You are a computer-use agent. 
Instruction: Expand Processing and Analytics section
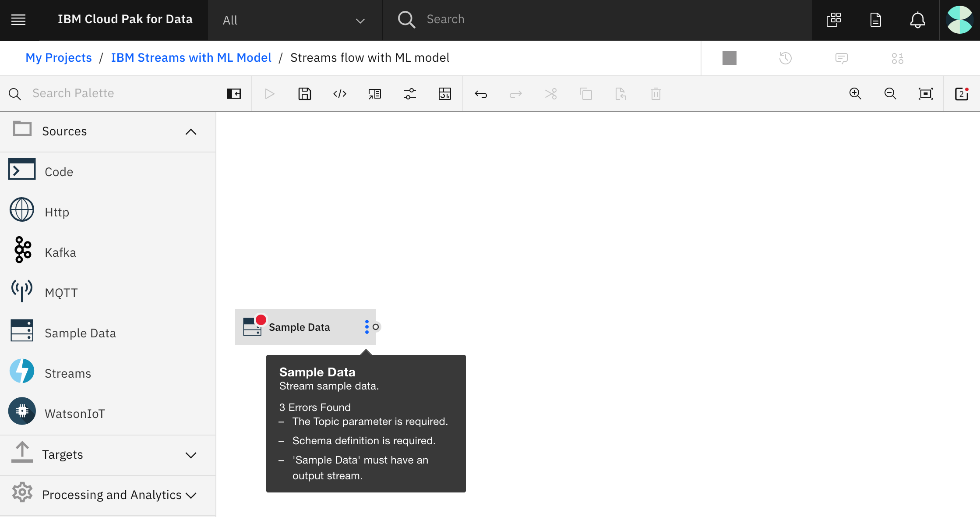190,495
